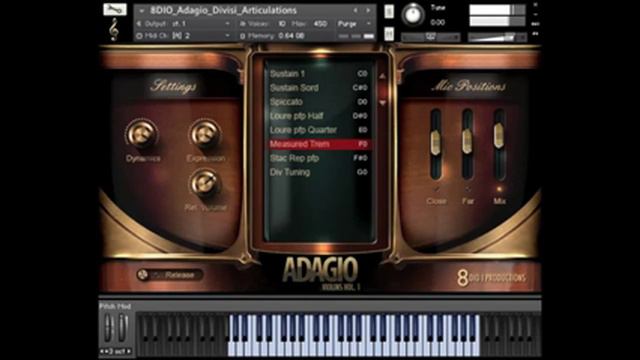Viewport: 640px width, 360px height.
Task: Click the treble clef instrument icon
Action: [114, 29]
